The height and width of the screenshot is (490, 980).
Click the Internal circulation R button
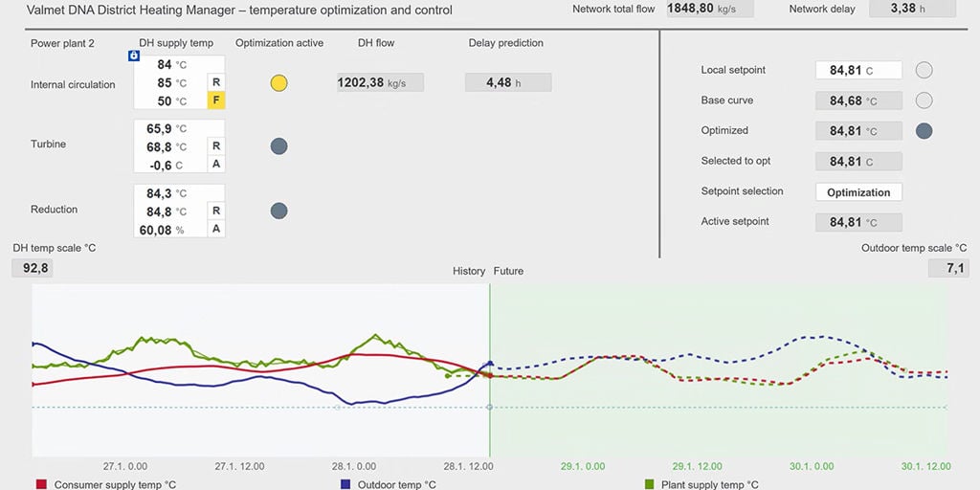click(216, 82)
